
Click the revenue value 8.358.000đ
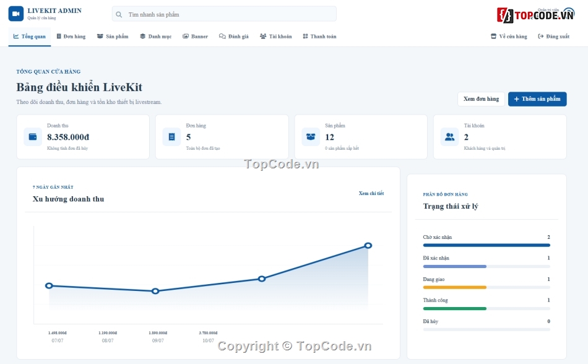pyautogui.click(x=68, y=137)
